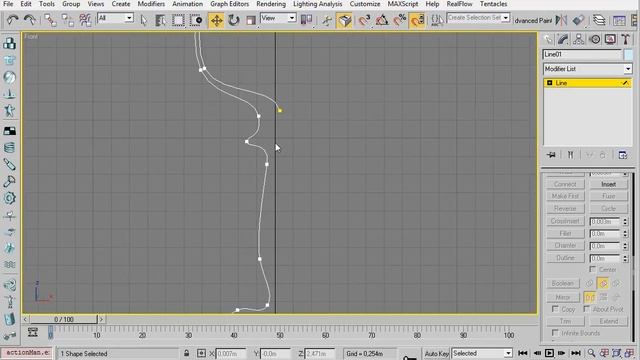Toggle Percent Snap
Image resolution: width=640 pixels, height=360 pixels.
pos(400,20)
